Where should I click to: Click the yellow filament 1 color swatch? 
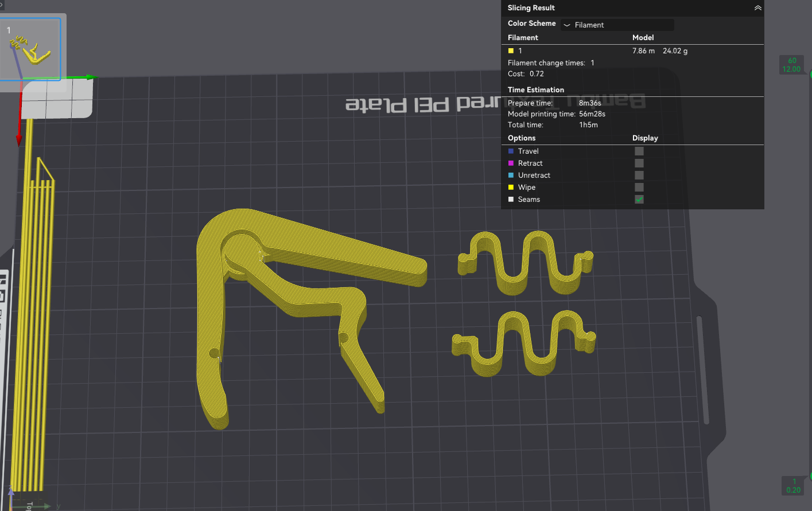[x=511, y=51]
